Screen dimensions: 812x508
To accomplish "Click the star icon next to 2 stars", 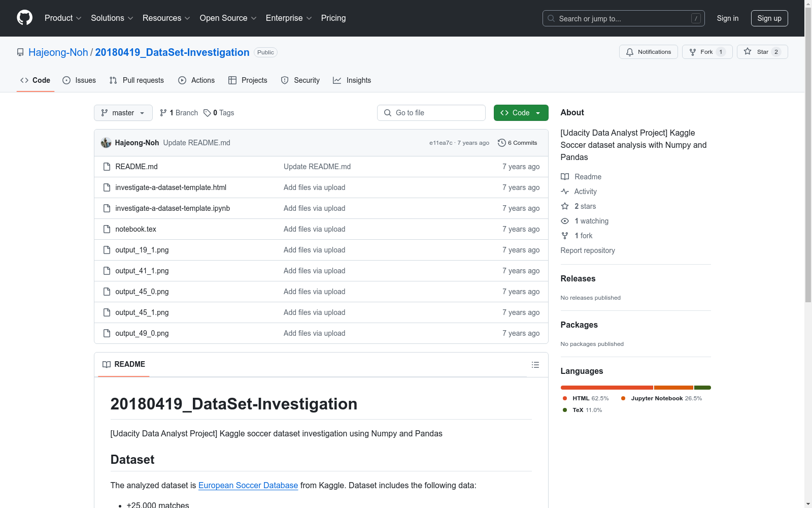I will (x=565, y=206).
